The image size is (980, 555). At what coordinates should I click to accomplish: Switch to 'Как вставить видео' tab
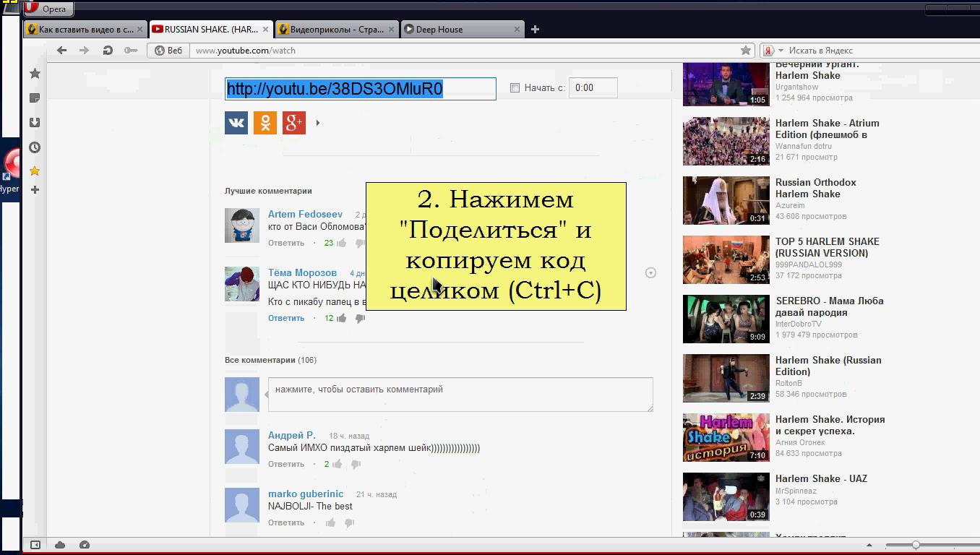(86, 30)
